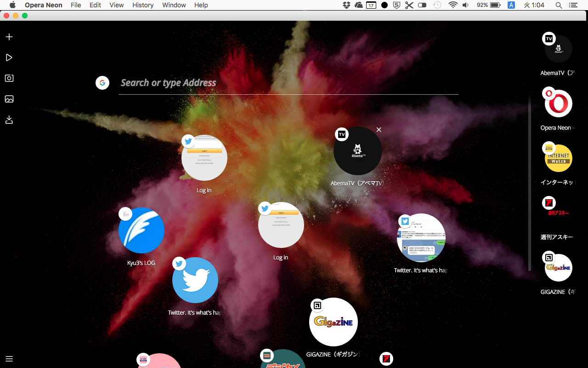Click the toggle switch menu bar icon
588x368 pixels.
pyautogui.click(x=423, y=5)
